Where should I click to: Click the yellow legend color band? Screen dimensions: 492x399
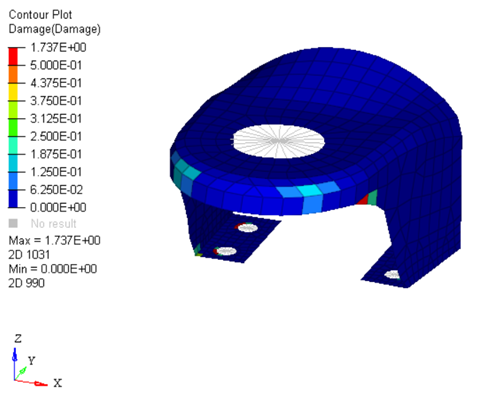point(13,92)
